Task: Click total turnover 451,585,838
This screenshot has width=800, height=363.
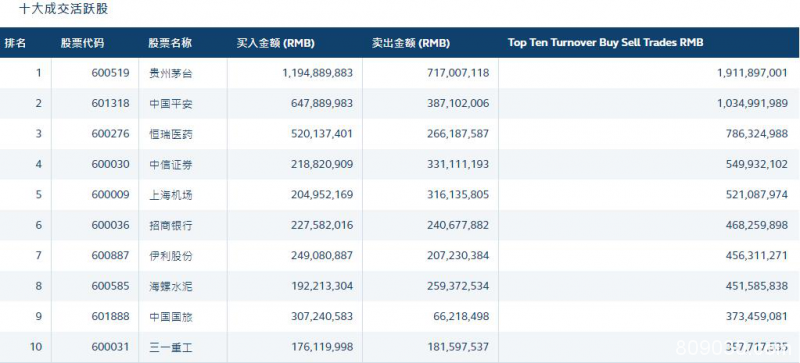Action: click(758, 286)
